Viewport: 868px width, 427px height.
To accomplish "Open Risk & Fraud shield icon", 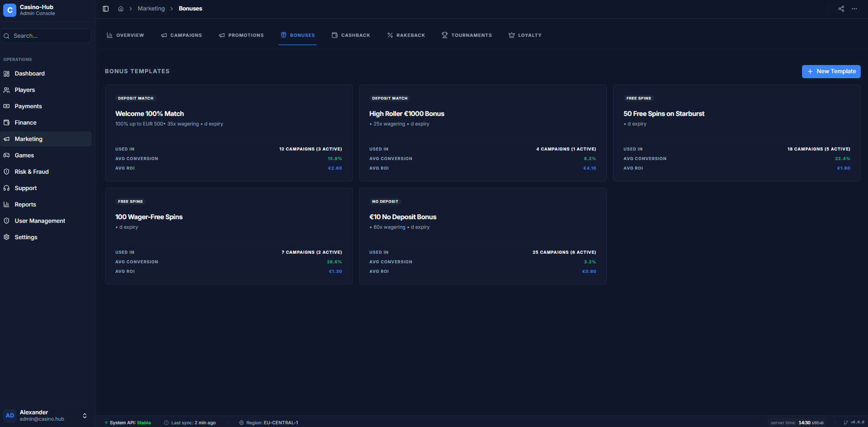I will coord(7,172).
